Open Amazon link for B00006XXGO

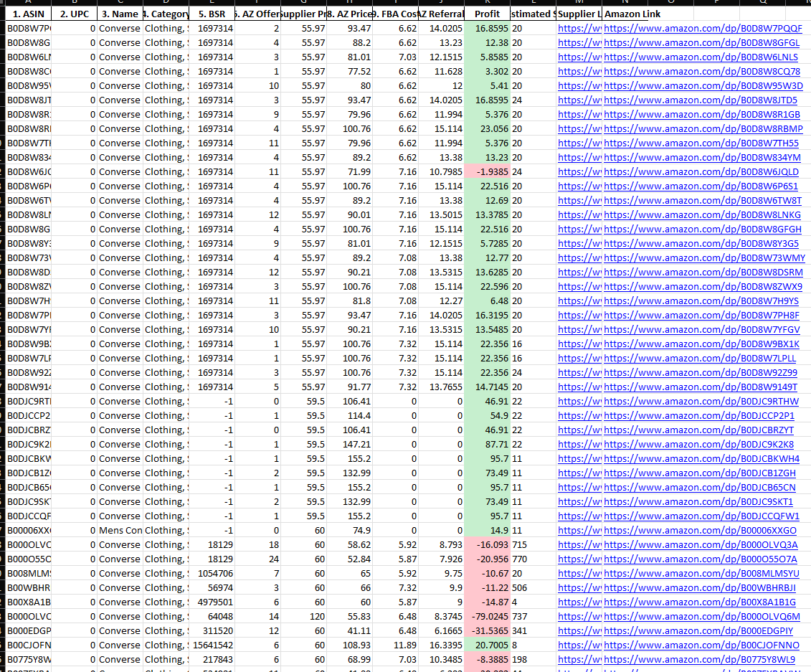pyautogui.click(x=701, y=530)
